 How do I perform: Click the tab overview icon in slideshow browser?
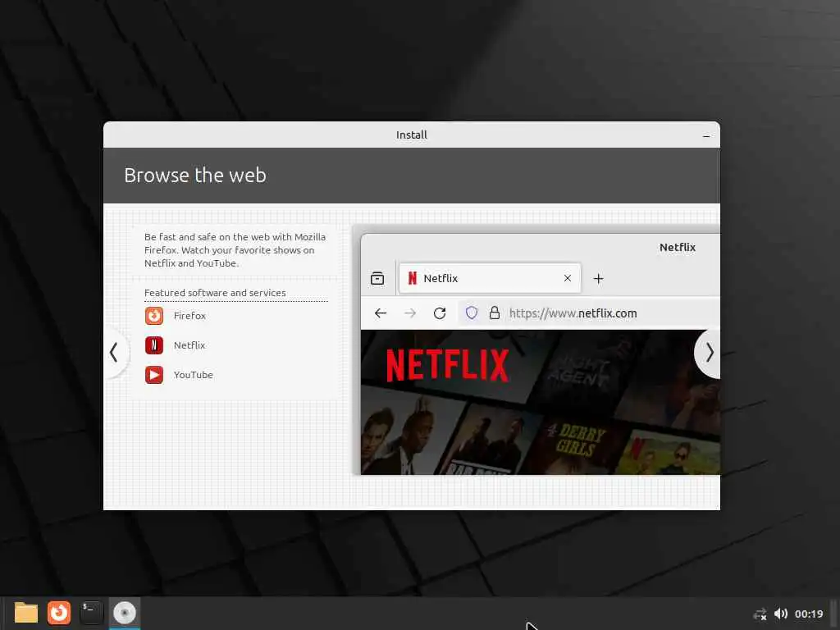click(377, 279)
